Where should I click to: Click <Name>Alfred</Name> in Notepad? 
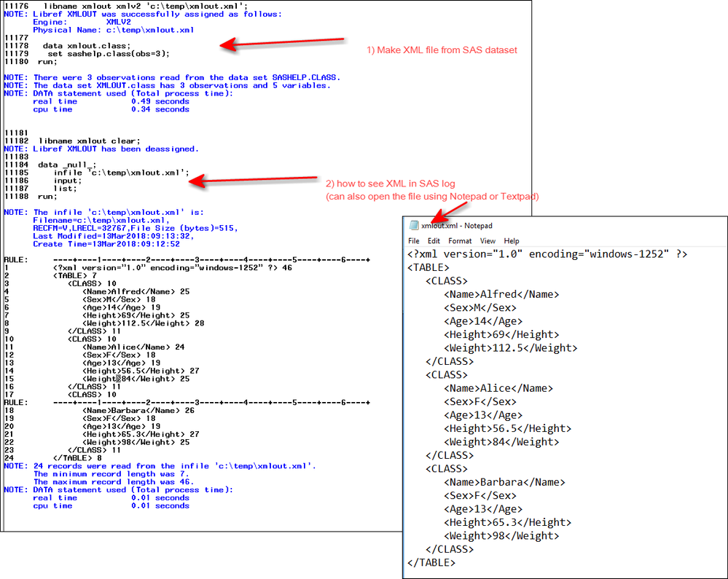[501, 295]
